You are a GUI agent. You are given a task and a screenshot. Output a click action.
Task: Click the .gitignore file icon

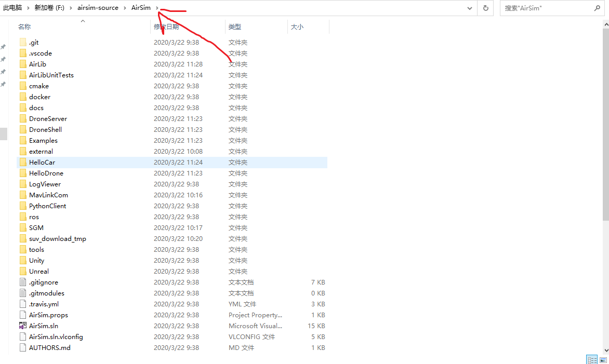coord(23,282)
